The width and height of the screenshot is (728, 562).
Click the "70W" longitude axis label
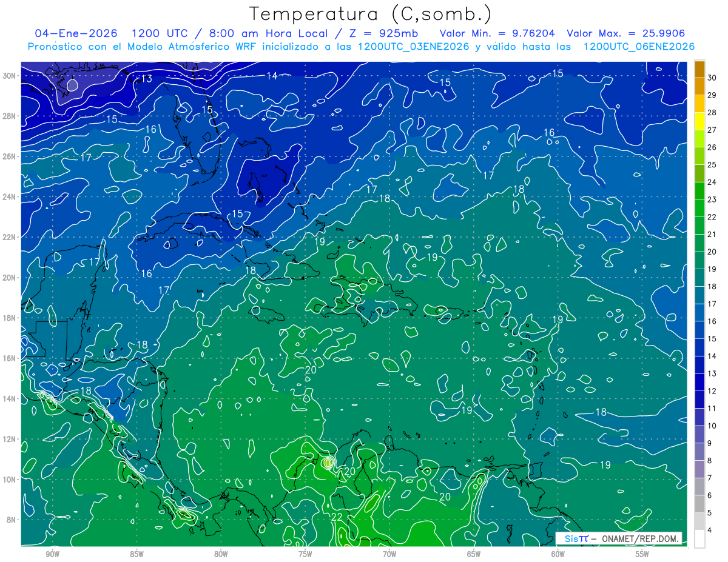pyautogui.click(x=389, y=554)
